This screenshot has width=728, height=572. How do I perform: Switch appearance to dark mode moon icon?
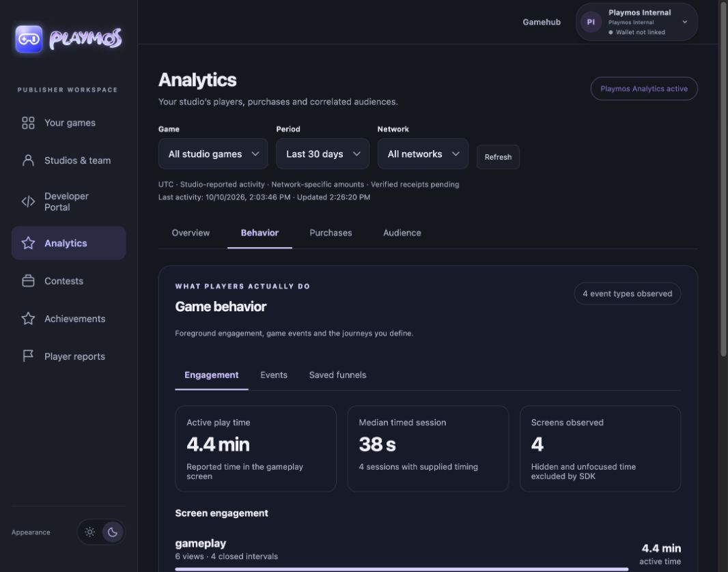click(113, 532)
